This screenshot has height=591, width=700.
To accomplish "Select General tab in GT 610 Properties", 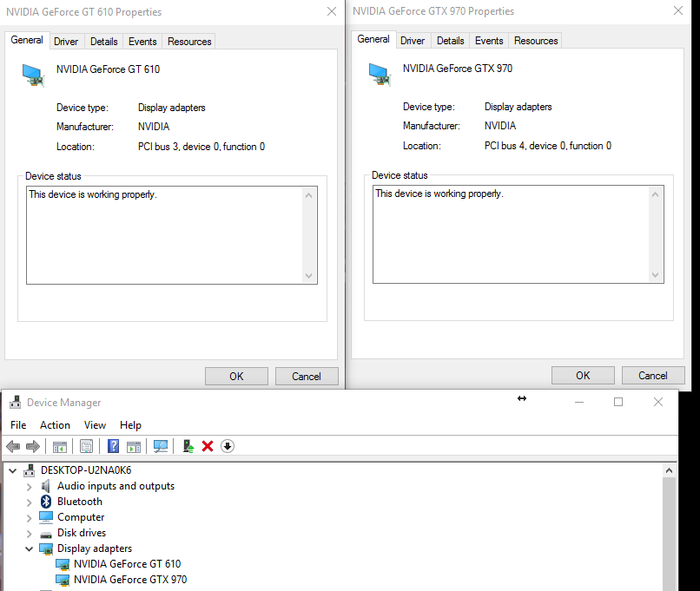I will pos(27,40).
